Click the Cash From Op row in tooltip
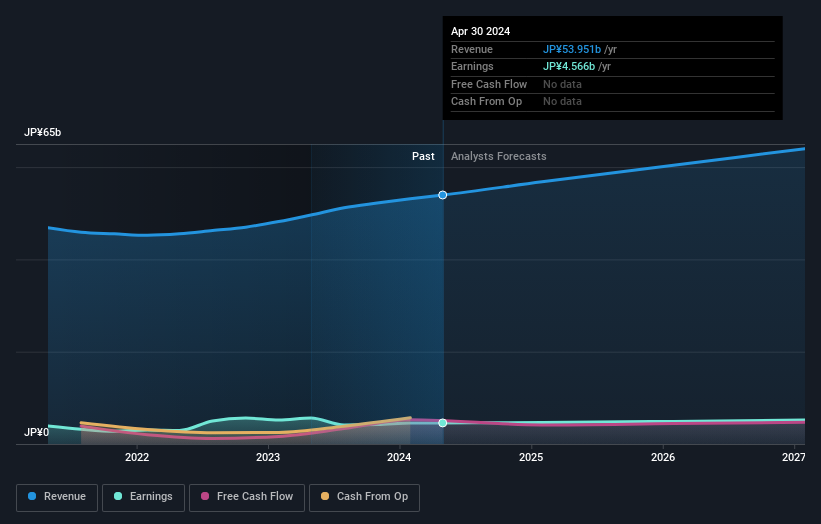The height and width of the screenshot is (524, 821). coord(613,102)
